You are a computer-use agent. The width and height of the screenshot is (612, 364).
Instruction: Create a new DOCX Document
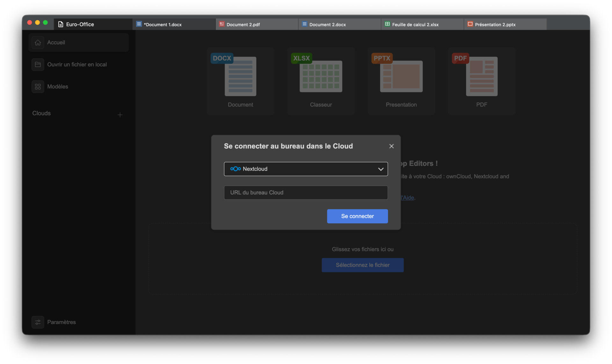click(240, 81)
